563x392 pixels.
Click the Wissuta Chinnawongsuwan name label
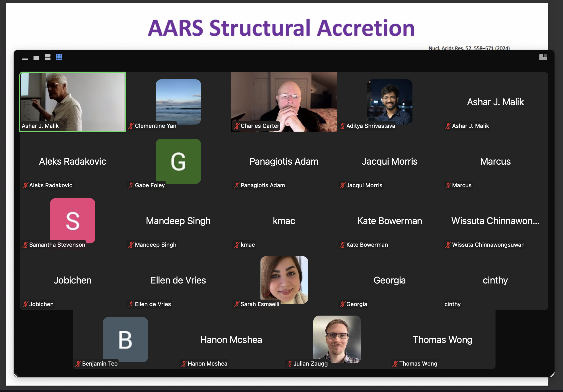tap(488, 245)
